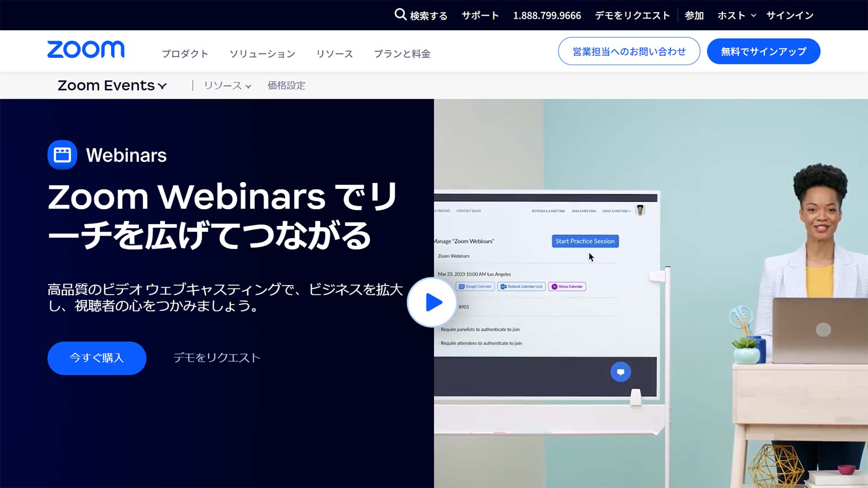Click 'Mar 23, 2023 10:00 AM Los Angeles'
This screenshot has height=488, width=868.
pyautogui.click(x=474, y=274)
